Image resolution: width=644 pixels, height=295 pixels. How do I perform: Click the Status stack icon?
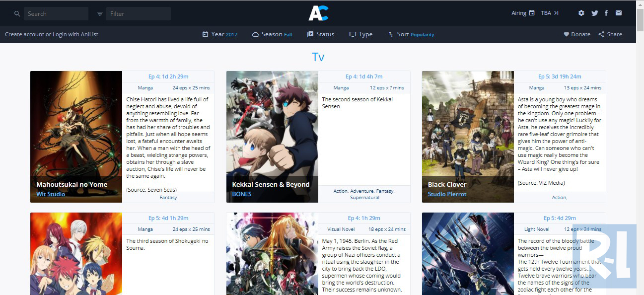point(310,34)
